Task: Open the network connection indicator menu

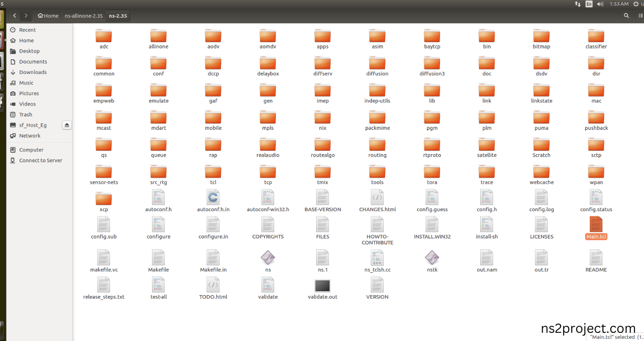Action: tap(578, 4)
